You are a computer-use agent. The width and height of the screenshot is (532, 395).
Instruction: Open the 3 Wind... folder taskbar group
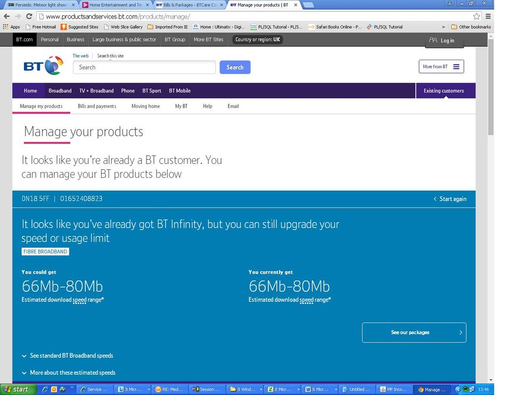245,389
